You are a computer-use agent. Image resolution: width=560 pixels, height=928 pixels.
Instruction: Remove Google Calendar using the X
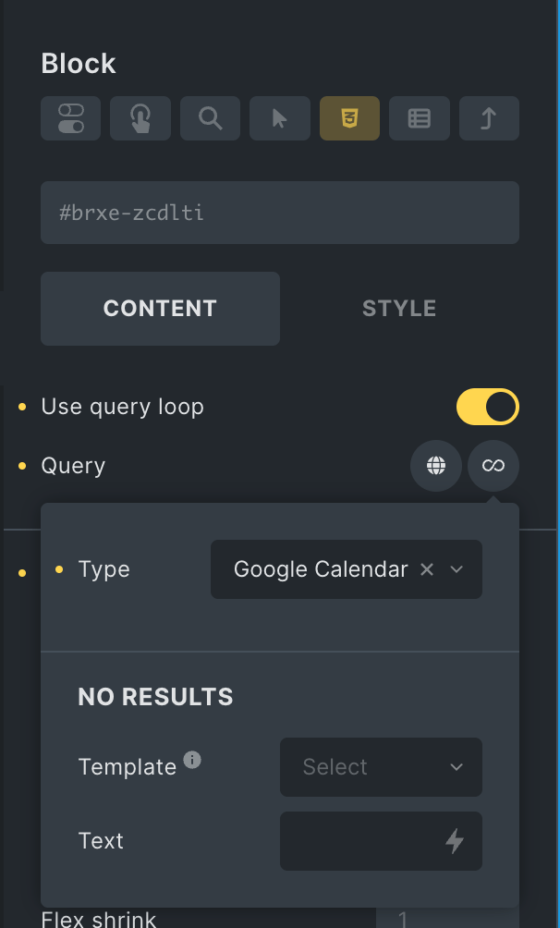(x=426, y=569)
